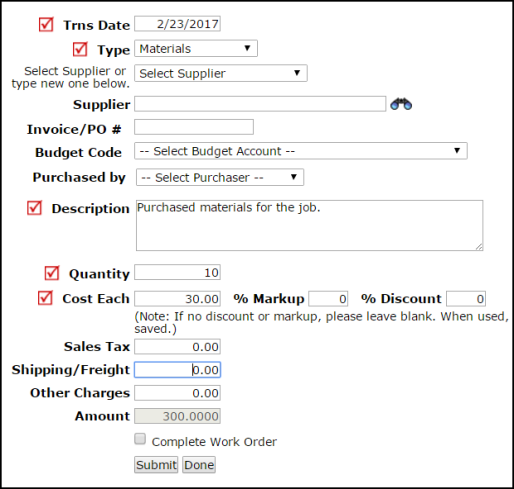Click the red check icon beside Type
Screen dimensions: 514x489
[x=80, y=49]
